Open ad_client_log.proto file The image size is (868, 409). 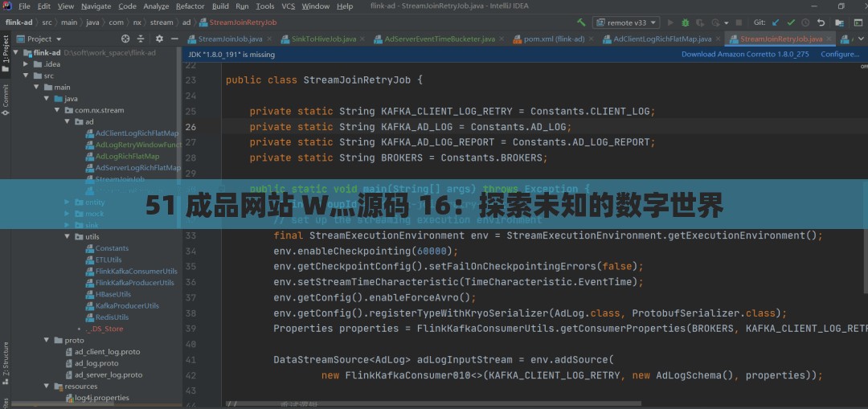coord(108,351)
